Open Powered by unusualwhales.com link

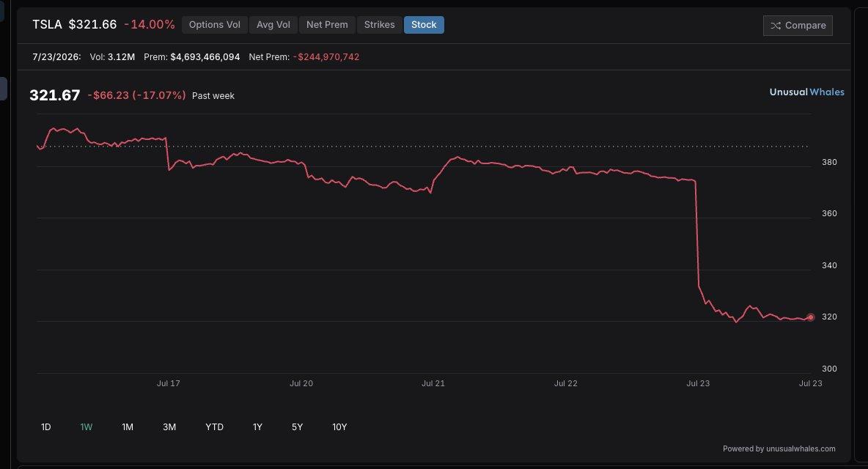pos(779,448)
